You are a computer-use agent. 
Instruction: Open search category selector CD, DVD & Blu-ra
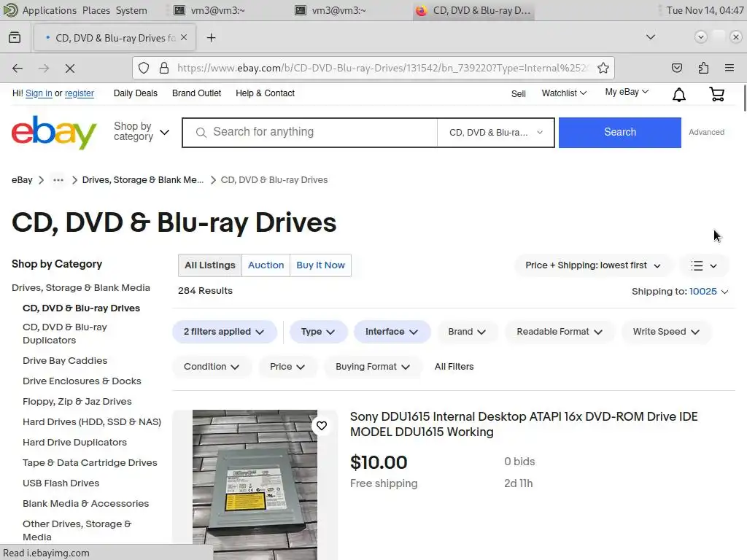(495, 133)
